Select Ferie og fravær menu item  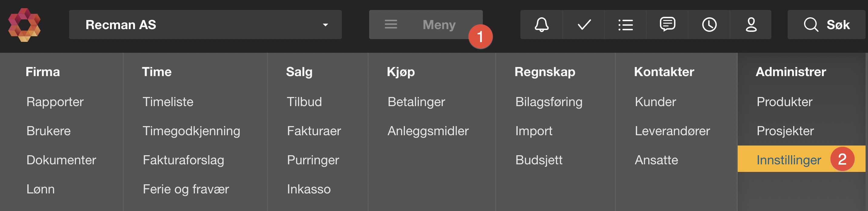pos(186,189)
